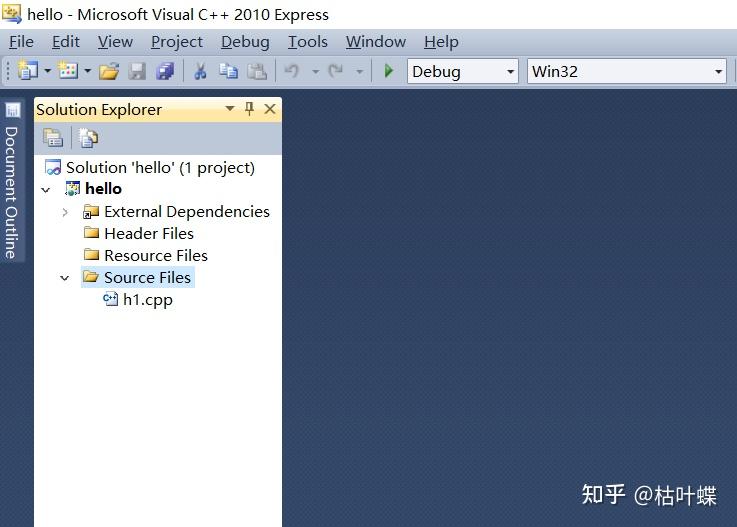The width and height of the screenshot is (737, 527).
Task: Click the Show All Files icon
Action: click(x=88, y=138)
